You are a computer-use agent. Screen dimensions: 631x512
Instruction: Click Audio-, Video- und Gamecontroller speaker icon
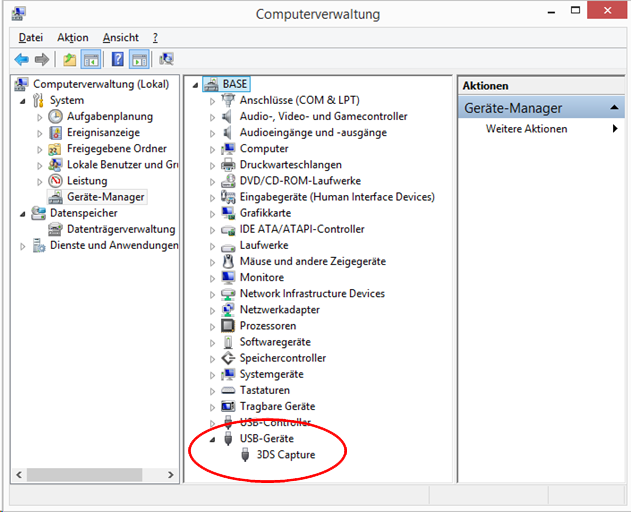[227, 116]
